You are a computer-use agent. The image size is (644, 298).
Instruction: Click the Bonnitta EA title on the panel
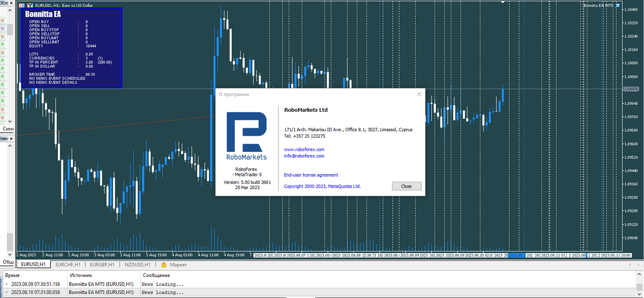pos(43,14)
